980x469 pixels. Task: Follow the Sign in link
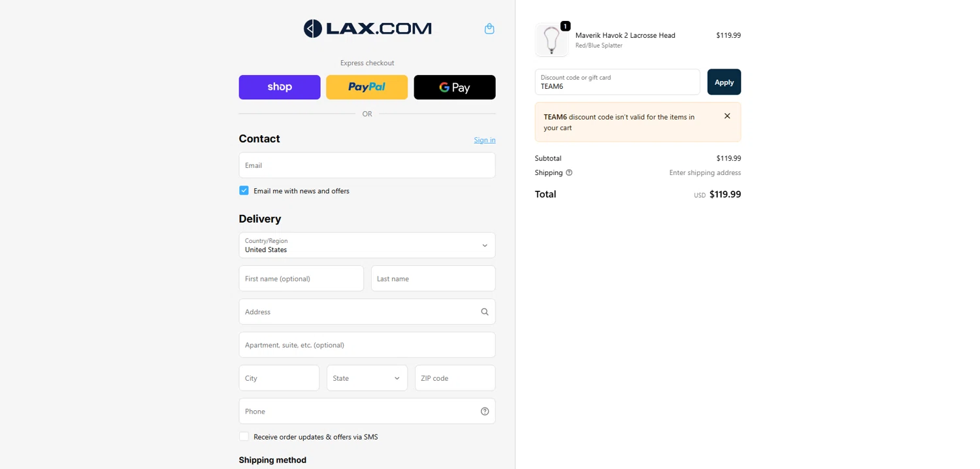(485, 140)
